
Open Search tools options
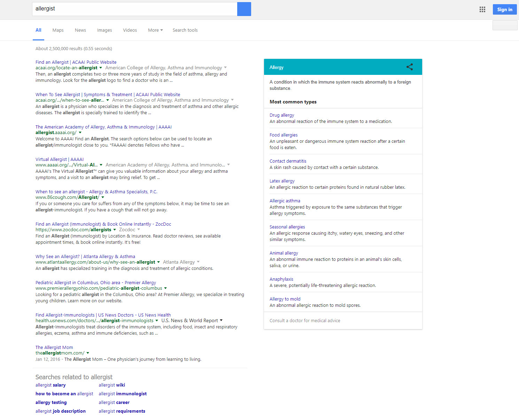tap(185, 30)
